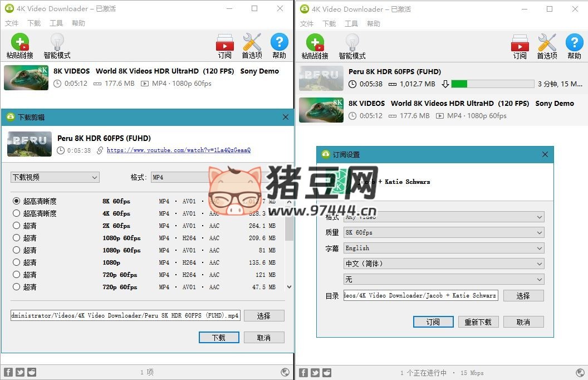
Task: Click globe icon in right window status bar
Action: [580, 372]
